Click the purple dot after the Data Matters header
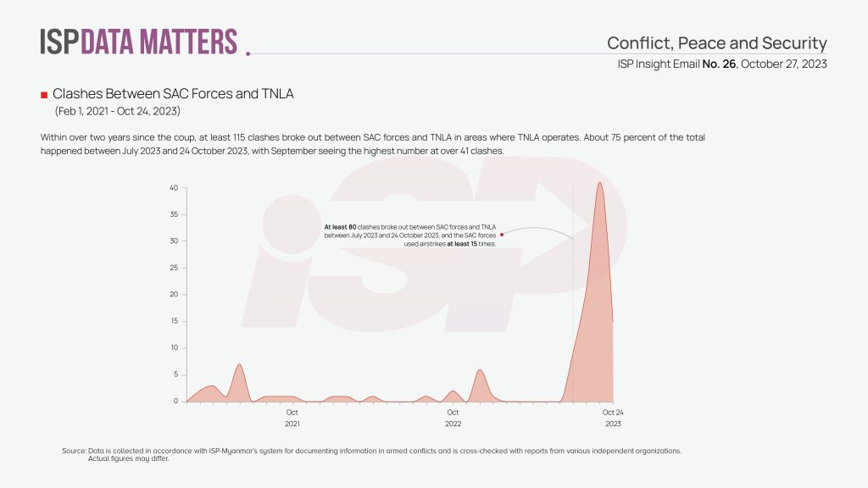Viewport: 868px width, 488px height. point(248,53)
